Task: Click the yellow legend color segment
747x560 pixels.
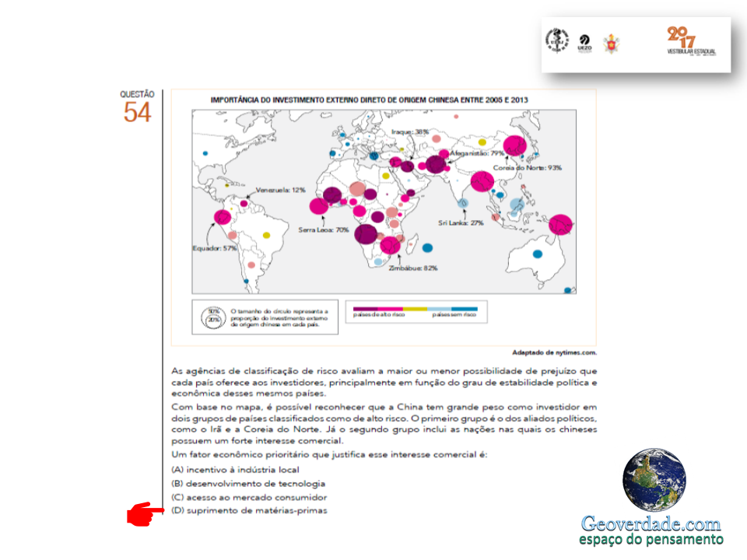Action: (x=415, y=309)
